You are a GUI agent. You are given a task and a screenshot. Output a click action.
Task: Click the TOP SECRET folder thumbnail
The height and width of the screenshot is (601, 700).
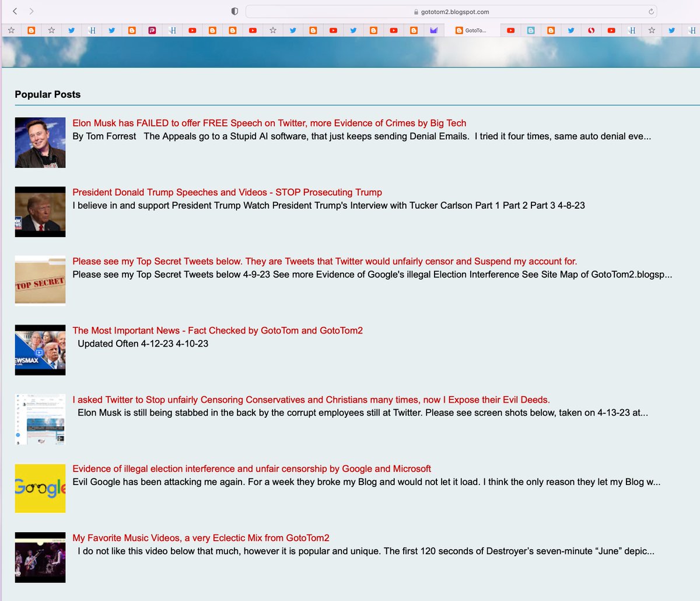tap(40, 281)
